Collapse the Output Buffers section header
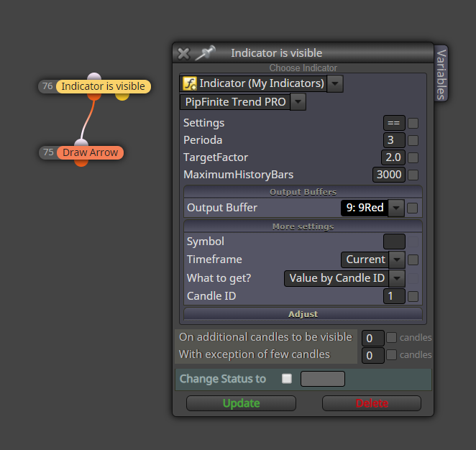The width and height of the screenshot is (476, 450). [303, 192]
